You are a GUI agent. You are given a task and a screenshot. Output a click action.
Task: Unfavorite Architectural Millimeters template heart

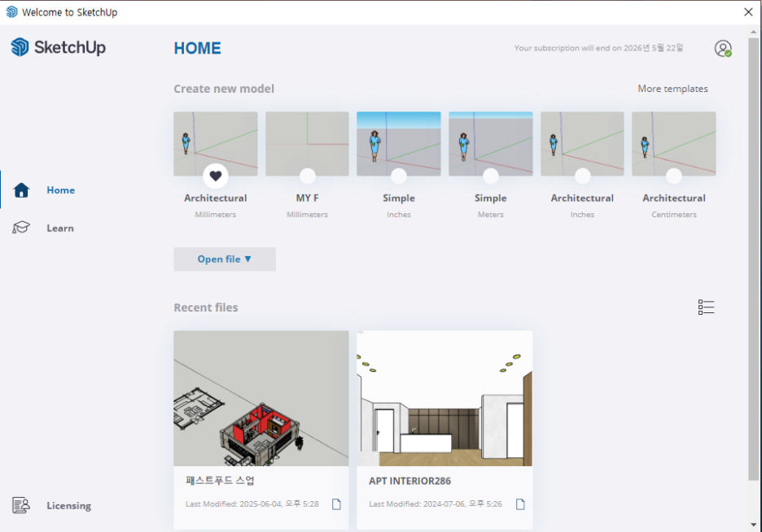coord(215,176)
